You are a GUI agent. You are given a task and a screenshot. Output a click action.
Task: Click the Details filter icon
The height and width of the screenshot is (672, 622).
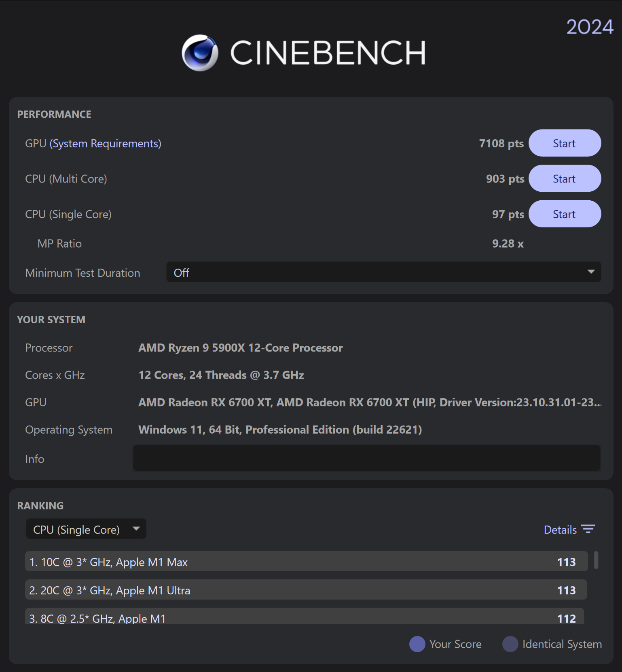tap(588, 529)
